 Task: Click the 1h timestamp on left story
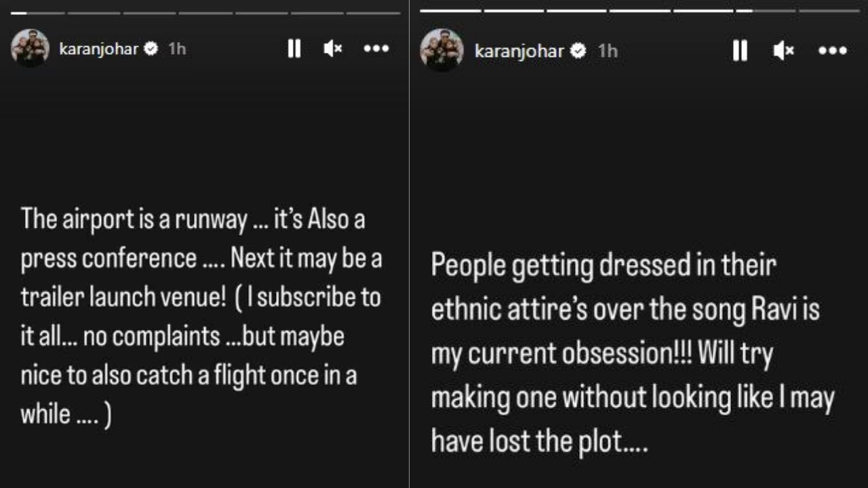[x=177, y=49]
